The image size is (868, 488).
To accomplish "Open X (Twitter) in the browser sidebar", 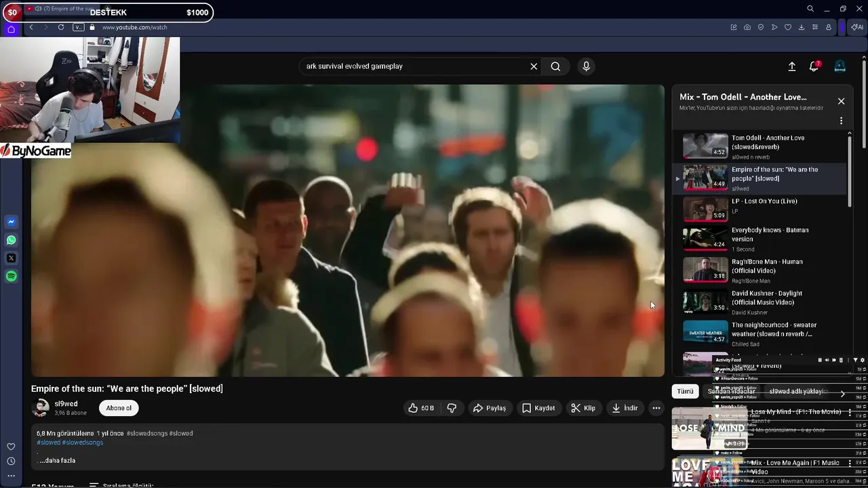I will (x=12, y=258).
